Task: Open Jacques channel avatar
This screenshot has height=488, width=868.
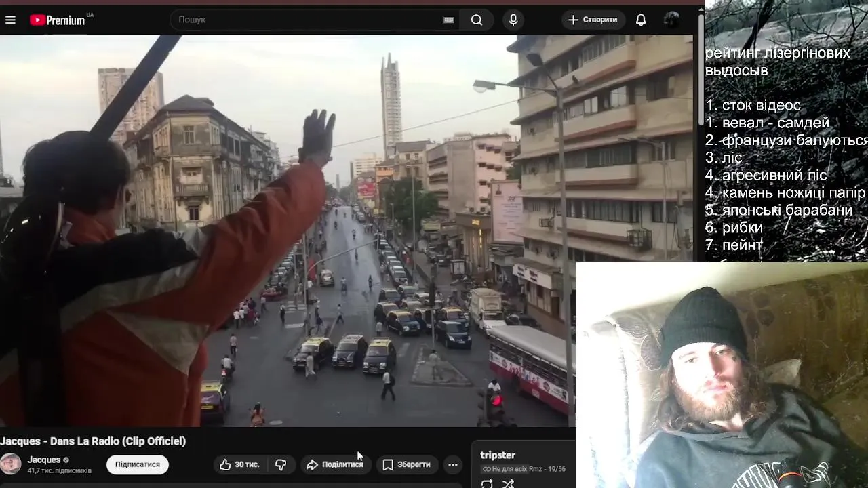Action: coord(10,464)
